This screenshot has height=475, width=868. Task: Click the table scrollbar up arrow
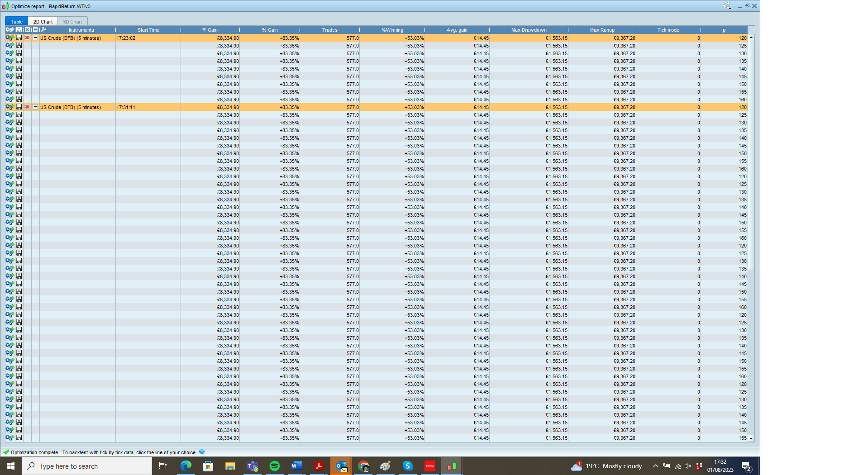[751, 38]
